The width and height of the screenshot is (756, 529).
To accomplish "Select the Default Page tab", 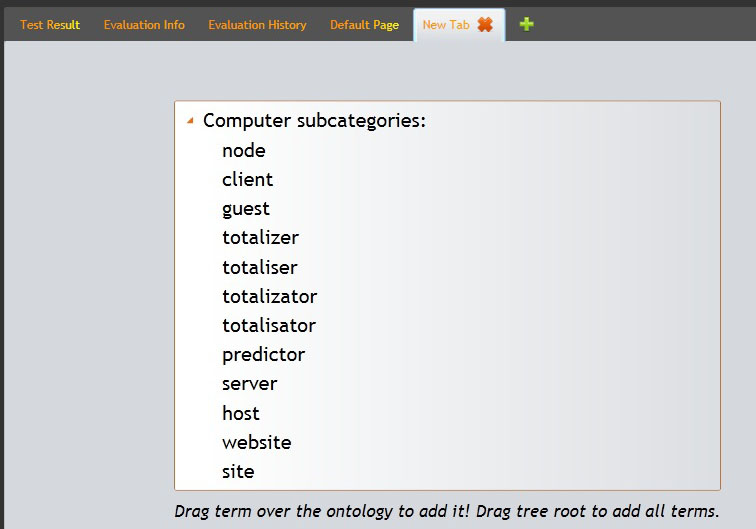I will [x=364, y=25].
